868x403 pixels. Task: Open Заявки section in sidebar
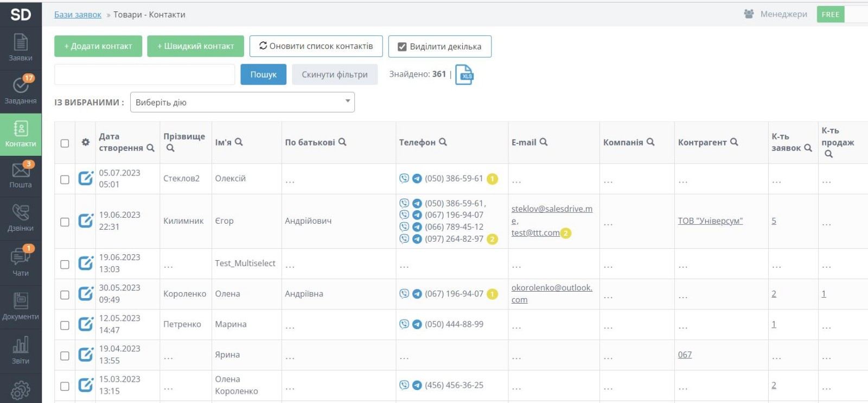pos(21,48)
